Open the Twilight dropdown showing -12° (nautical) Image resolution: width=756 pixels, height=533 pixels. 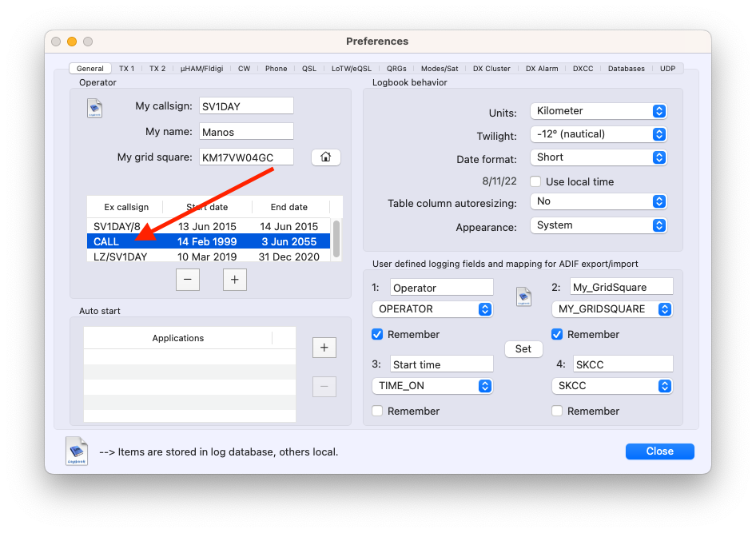click(x=599, y=134)
